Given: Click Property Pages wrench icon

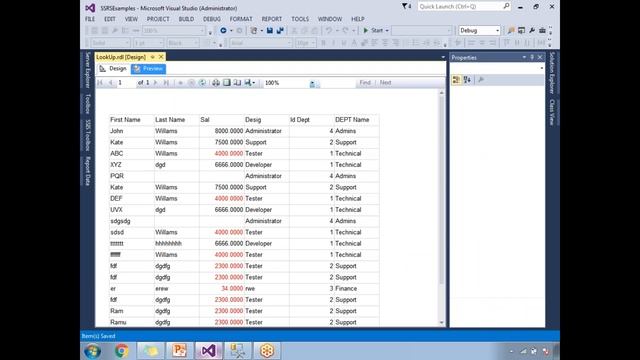Looking at the screenshot, I should click(x=481, y=80).
